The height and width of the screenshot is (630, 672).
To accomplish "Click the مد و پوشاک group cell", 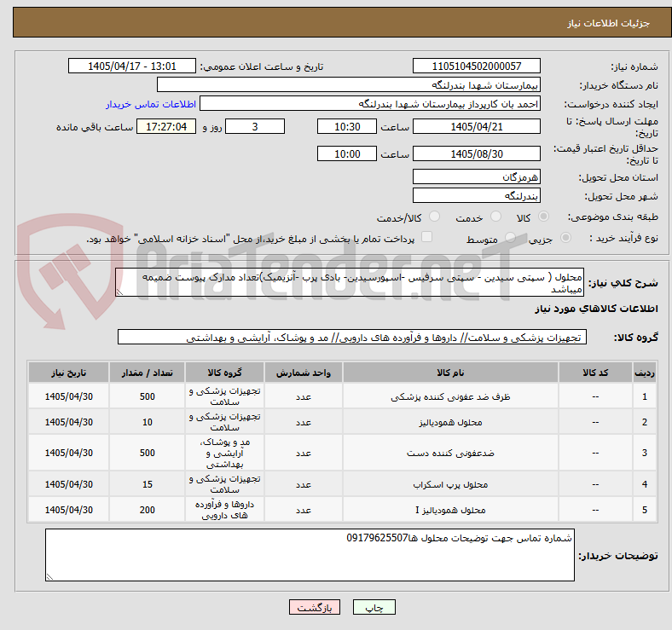I will click(x=224, y=453).
